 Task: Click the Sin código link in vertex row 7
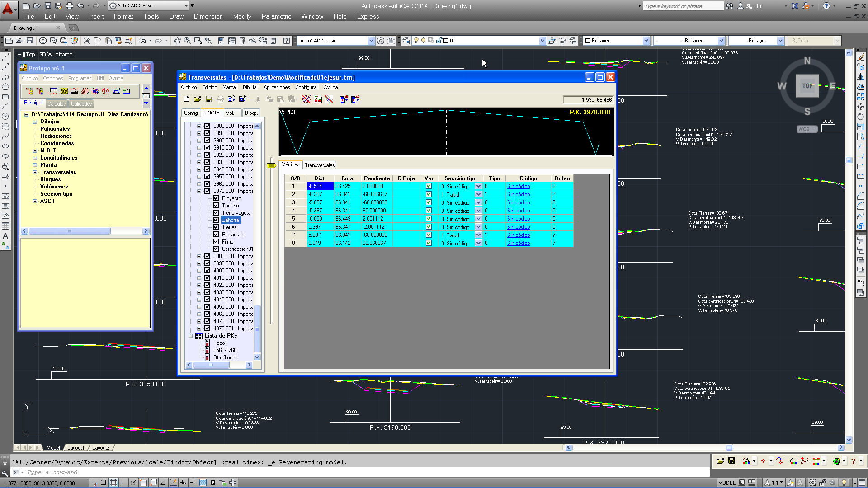point(519,235)
